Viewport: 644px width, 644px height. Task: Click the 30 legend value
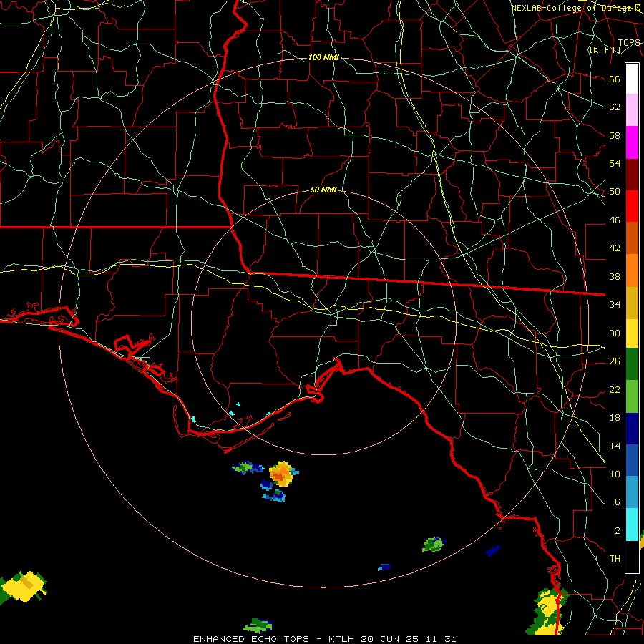pos(615,333)
